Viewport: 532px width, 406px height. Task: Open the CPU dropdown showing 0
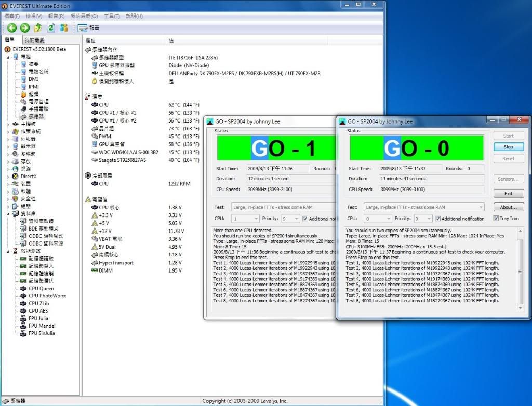(x=377, y=219)
